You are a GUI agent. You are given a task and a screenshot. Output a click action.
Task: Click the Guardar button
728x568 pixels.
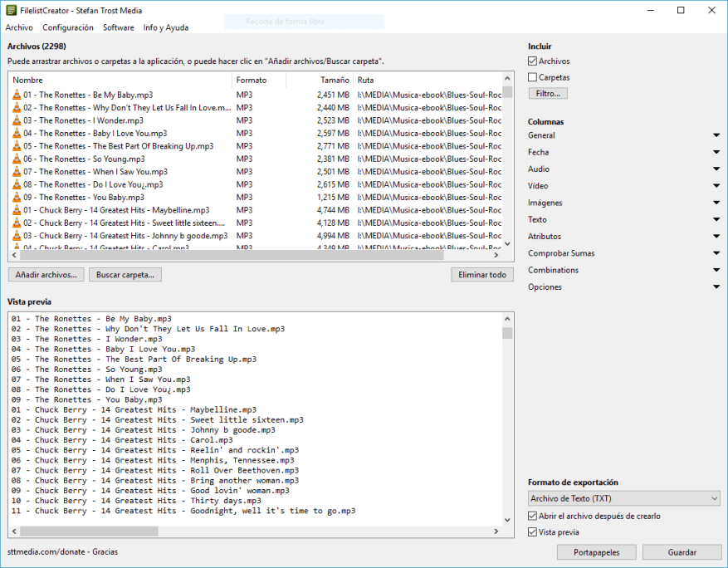pyautogui.click(x=682, y=551)
